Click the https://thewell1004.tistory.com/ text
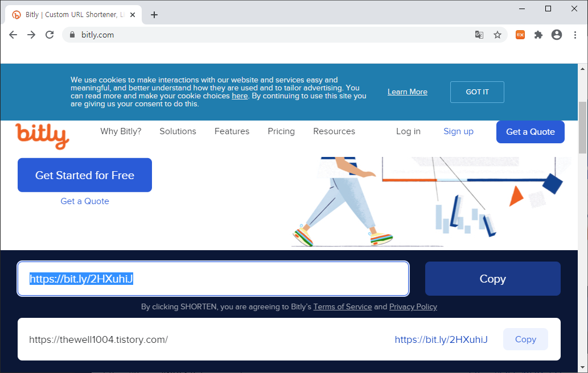The width and height of the screenshot is (588, 373). 98,339
